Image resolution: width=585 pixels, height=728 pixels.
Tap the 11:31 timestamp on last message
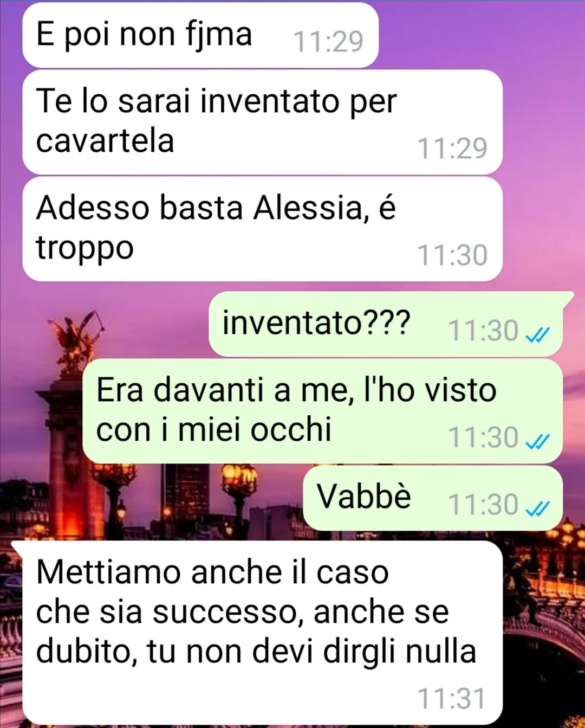pos(452,698)
